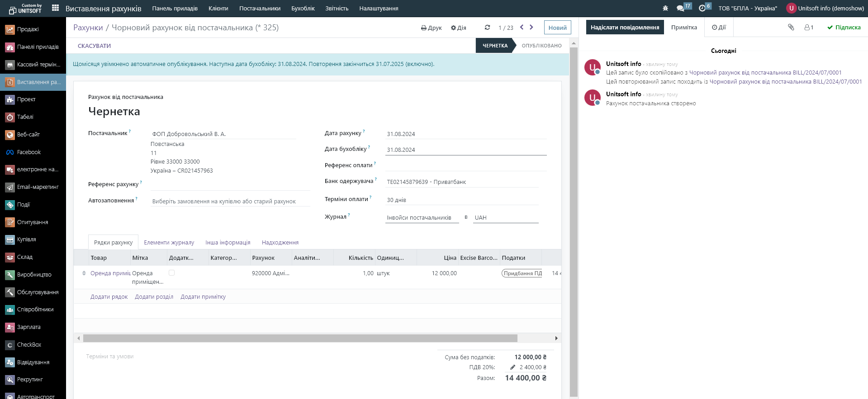868x399 pixels.
Task: Open attachments paperclip icon
Action: coord(791,28)
